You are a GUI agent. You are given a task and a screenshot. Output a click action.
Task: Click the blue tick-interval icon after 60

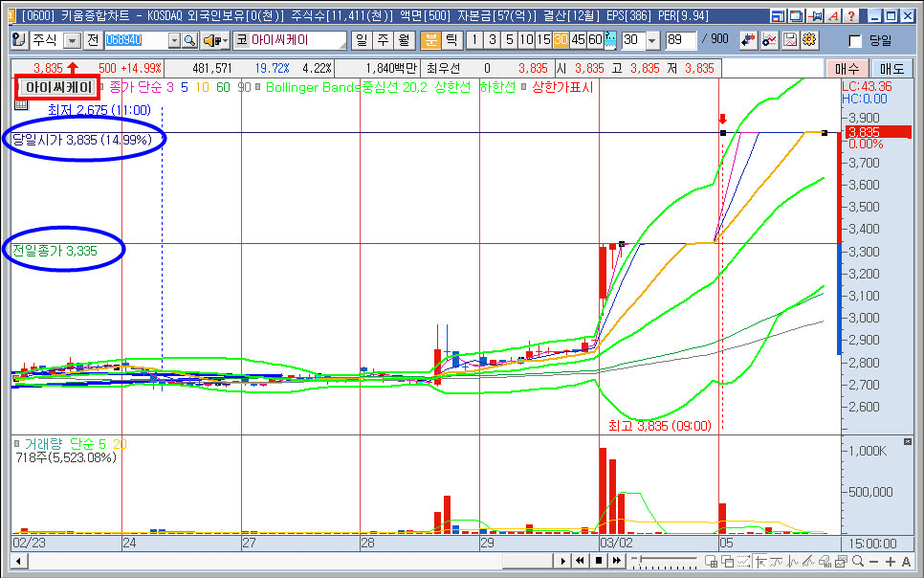[x=610, y=40]
